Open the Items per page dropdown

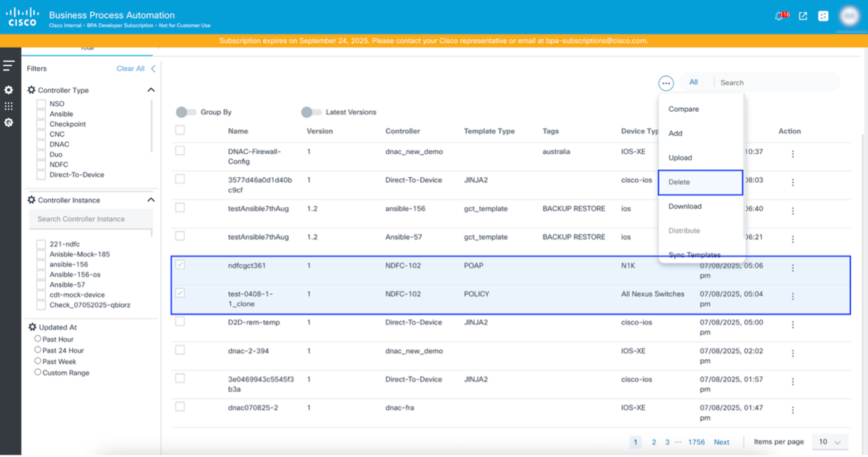(830, 442)
